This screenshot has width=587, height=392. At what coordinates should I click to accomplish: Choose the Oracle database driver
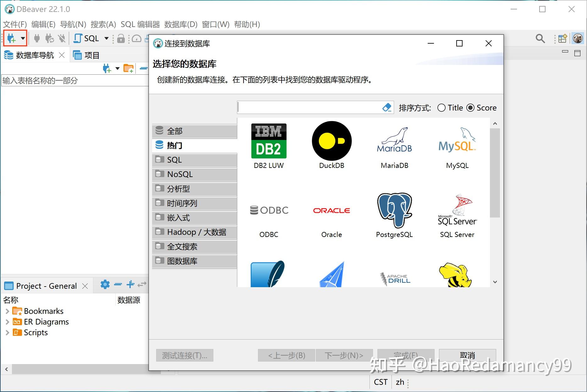(331, 210)
